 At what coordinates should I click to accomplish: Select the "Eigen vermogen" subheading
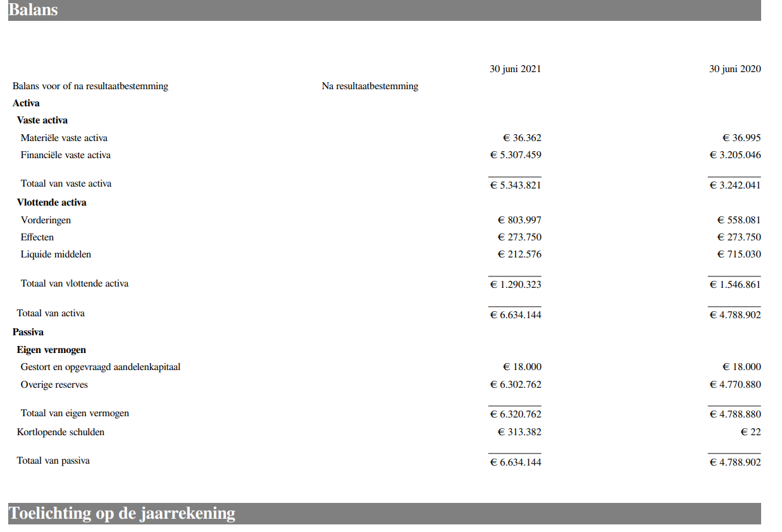pyautogui.click(x=51, y=350)
